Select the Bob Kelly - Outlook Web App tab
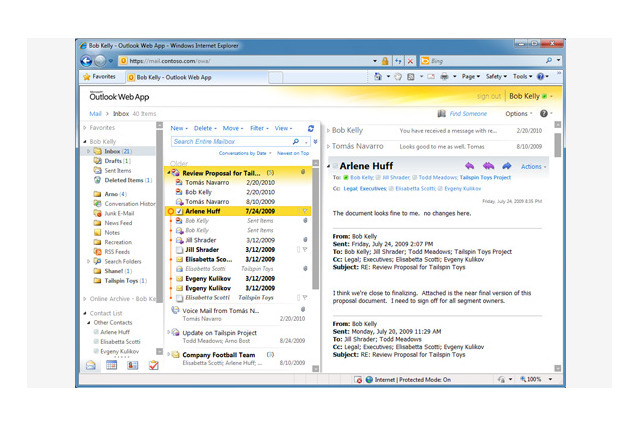The height and width of the screenshot is (426, 640). [197, 77]
